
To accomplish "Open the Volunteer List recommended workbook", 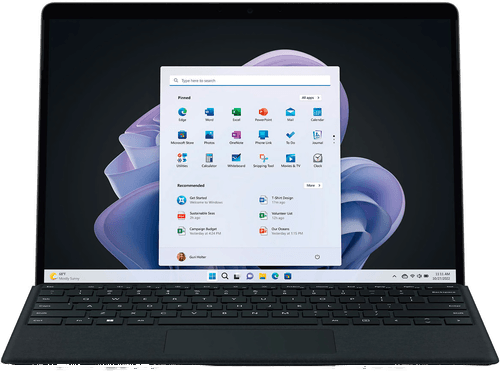I will [276, 215].
